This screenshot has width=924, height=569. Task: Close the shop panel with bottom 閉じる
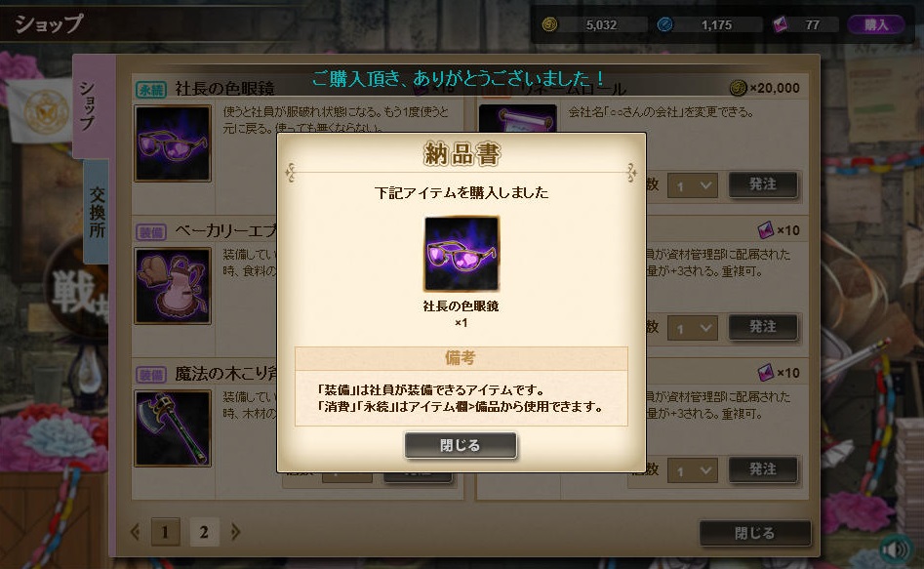tap(755, 533)
